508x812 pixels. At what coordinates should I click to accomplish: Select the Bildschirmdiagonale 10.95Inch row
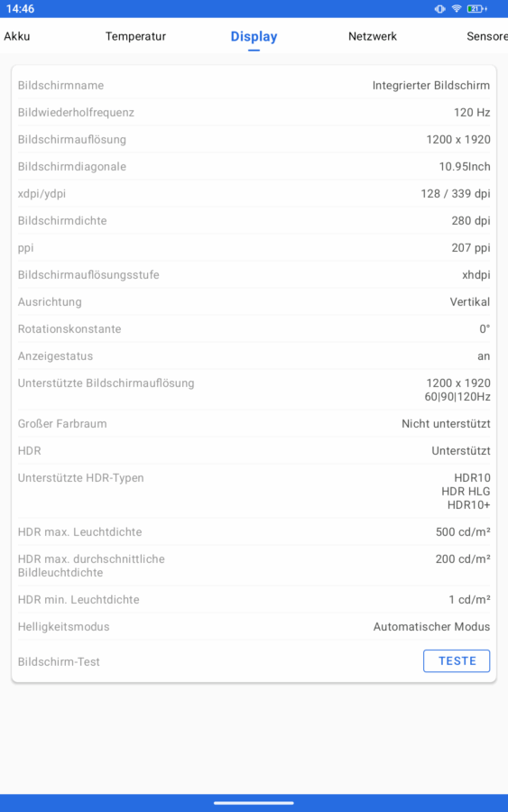pos(254,166)
